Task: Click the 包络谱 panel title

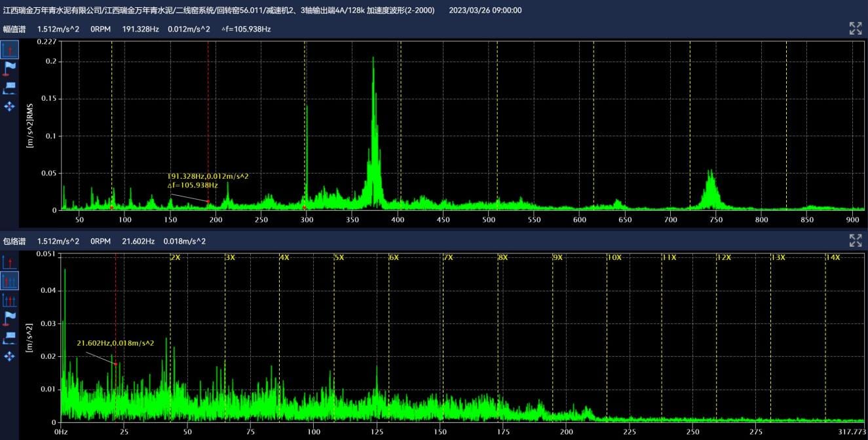Action: (x=14, y=242)
